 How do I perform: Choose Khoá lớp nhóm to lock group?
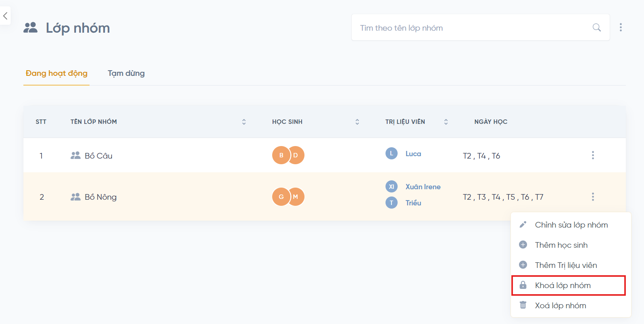click(x=563, y=286)
